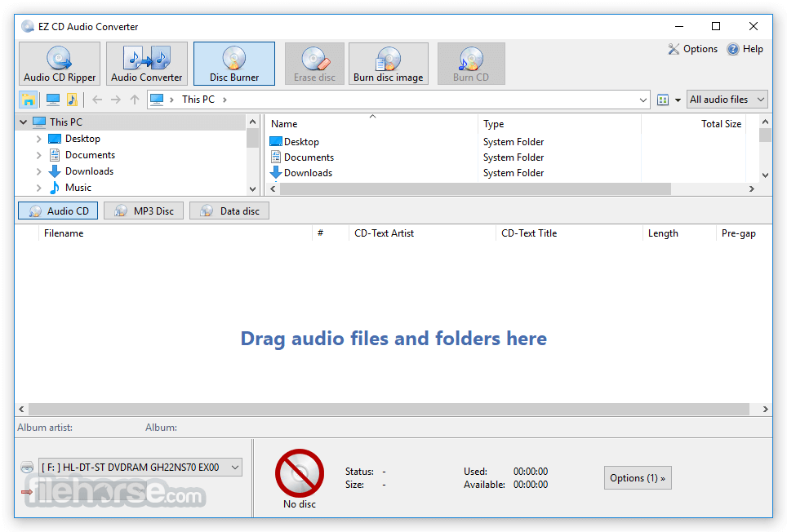The image size is (787, 532).
Task: Click the Burn CD button
Action: pos(471,64)
